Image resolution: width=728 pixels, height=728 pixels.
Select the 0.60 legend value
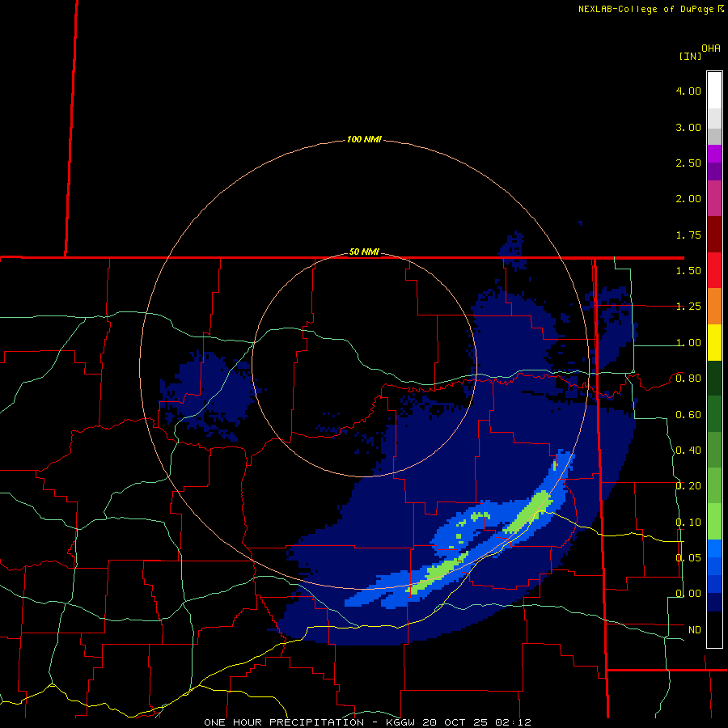[x=688, y=415]
